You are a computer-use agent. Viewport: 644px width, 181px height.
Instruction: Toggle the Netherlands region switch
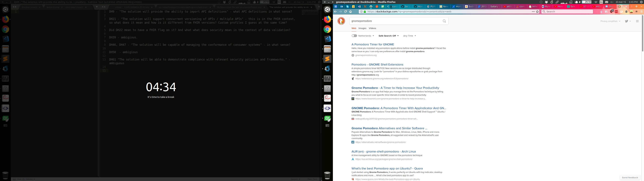pos(354,36)
